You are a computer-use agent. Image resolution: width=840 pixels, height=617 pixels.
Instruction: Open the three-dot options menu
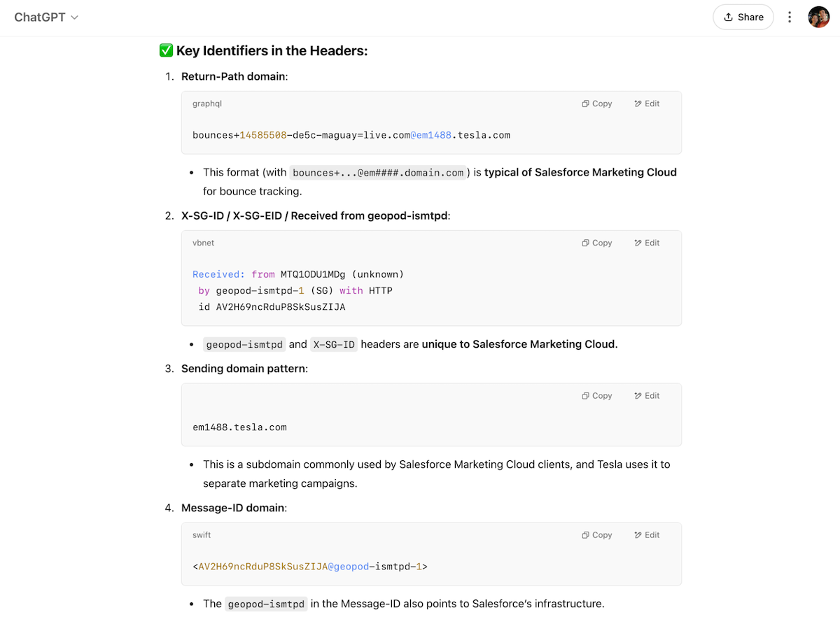(x=790, y=17)
